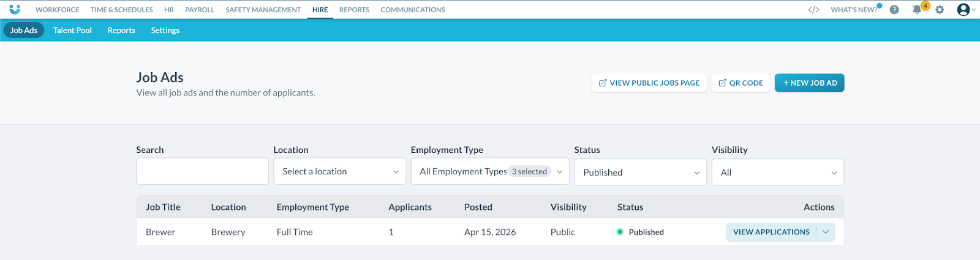980x260 pixels.
Task: Open the Visibility dropdown showing All
Action: [778, 173]
